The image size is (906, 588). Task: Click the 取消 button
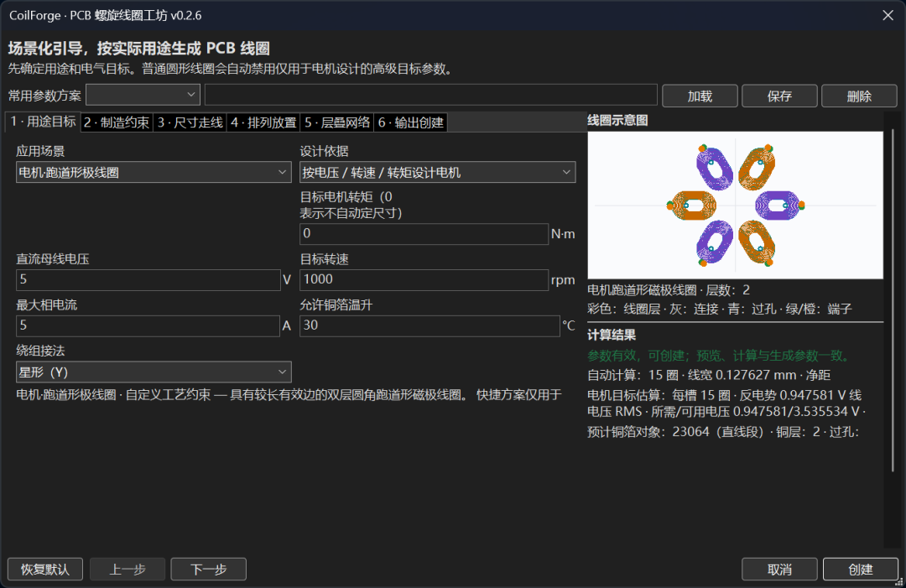coord(779,570)
